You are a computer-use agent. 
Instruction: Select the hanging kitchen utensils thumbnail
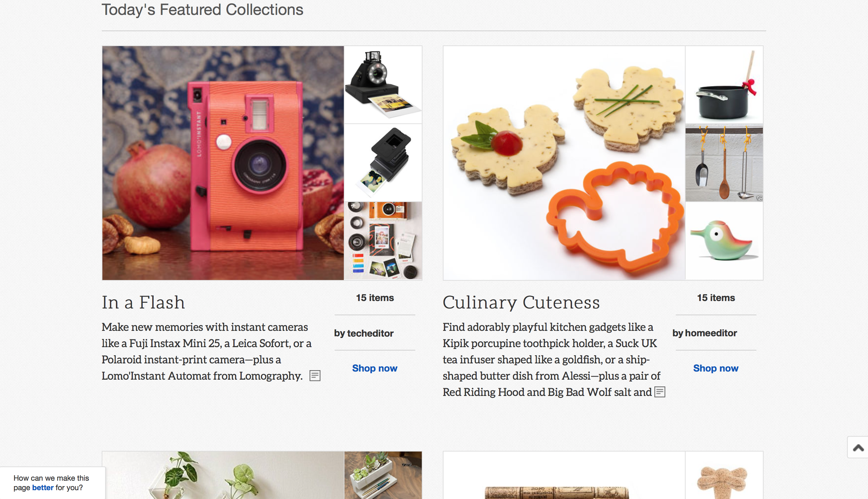[724, 162]
